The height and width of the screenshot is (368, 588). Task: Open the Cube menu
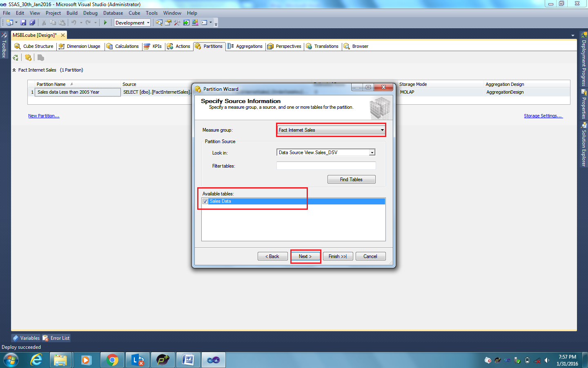(134, 13)
